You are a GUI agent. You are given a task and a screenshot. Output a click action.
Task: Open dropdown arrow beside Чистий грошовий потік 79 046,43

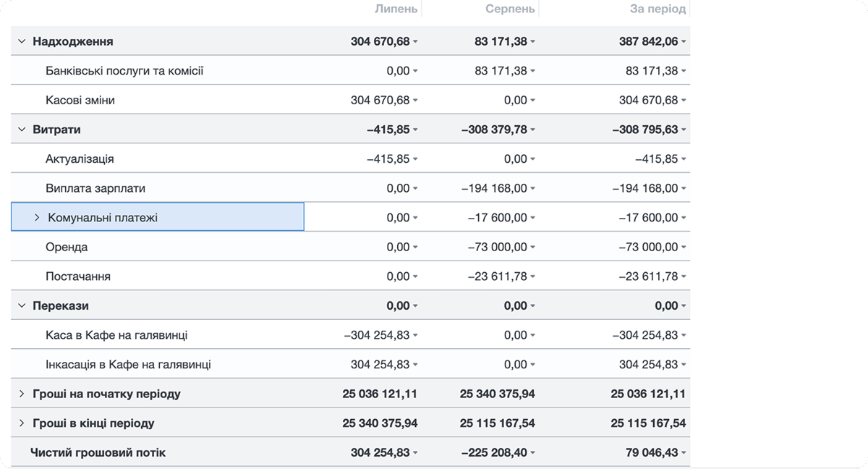684,453
